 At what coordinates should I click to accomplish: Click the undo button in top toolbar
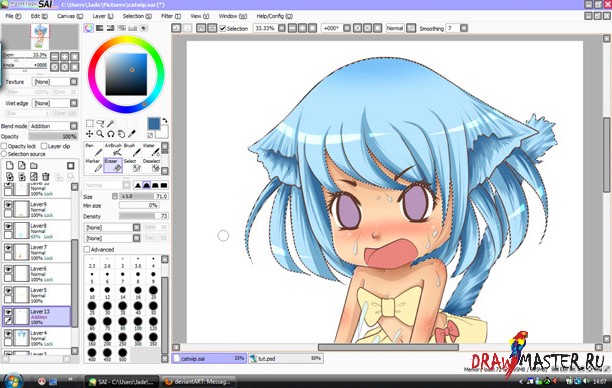point(176,28)
